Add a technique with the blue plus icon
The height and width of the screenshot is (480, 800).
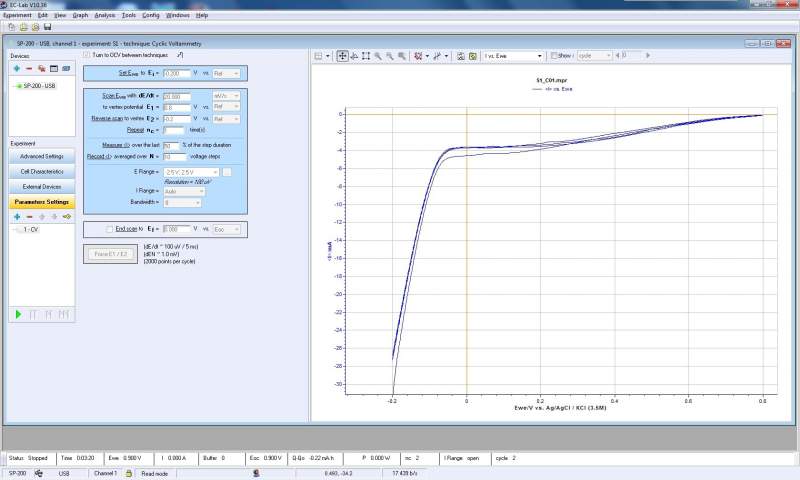coord(16,216)
